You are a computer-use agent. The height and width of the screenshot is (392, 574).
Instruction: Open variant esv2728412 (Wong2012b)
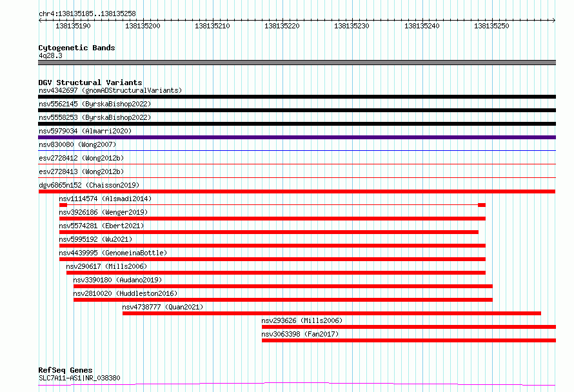[x=81, y=158]
